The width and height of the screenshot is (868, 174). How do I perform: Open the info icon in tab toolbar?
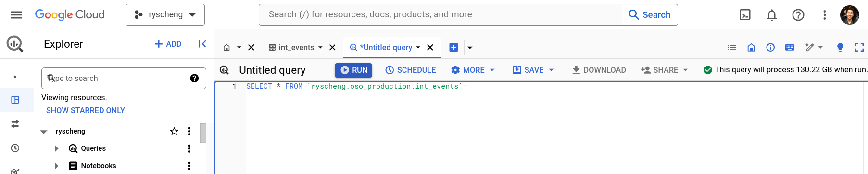(x=770, y=47)
